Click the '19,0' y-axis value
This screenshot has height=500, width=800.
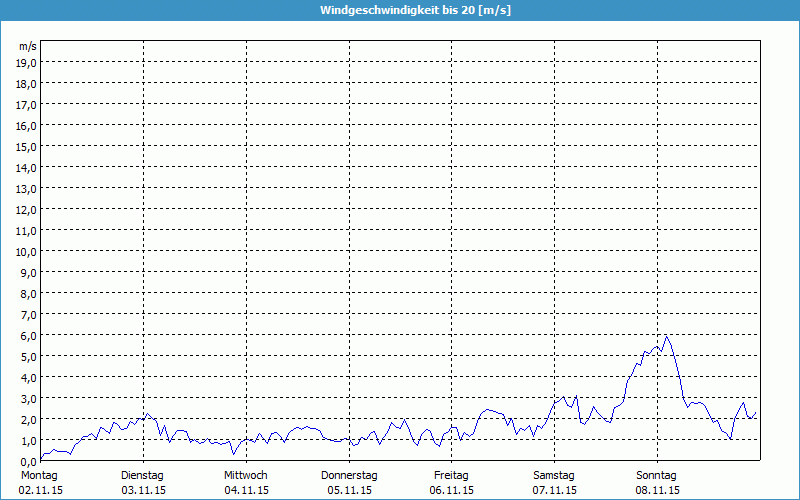pos(26,63)
